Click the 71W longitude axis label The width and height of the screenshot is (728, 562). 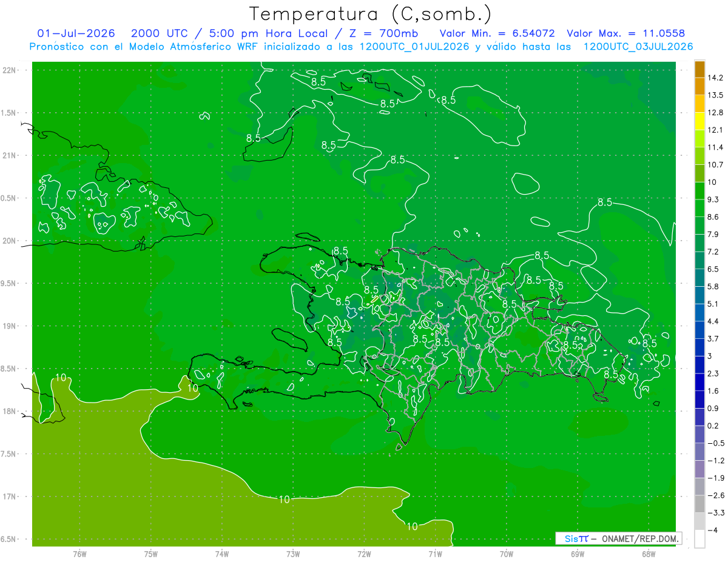435,554
